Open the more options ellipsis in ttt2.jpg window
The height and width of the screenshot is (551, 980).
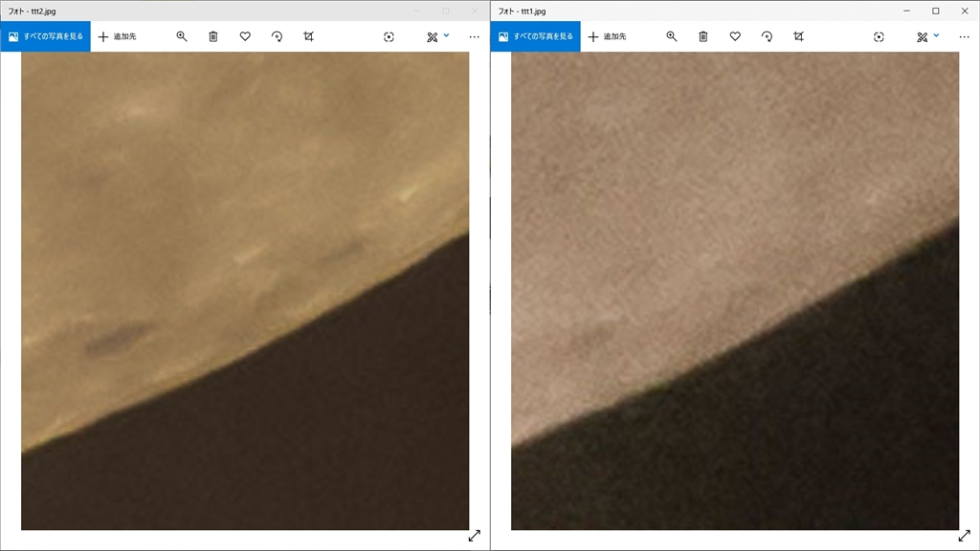coord(475,37)
